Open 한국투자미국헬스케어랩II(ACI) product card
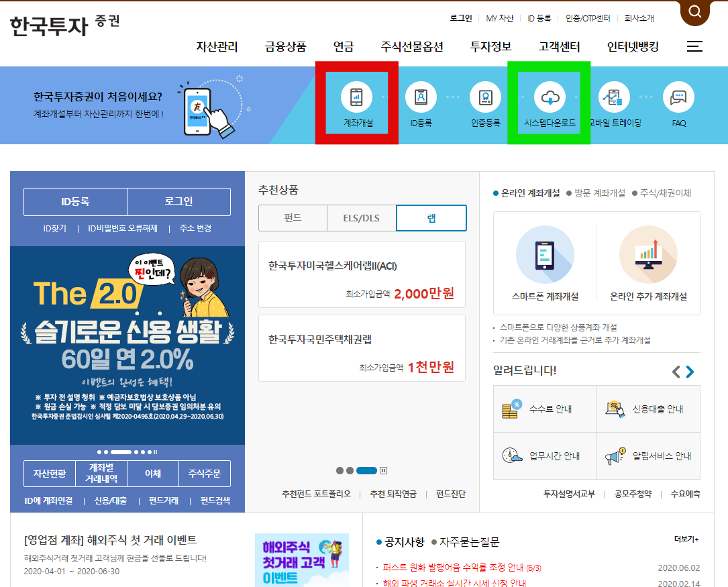Viewport: 728px width, 587px height. [362, 274]
